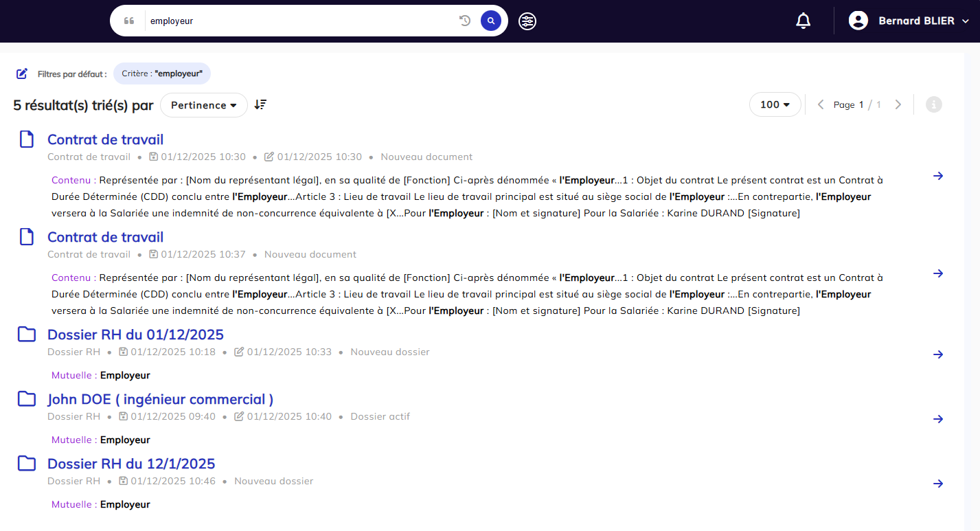
Task: Click the search magnifier button
Action: (490, 21)
